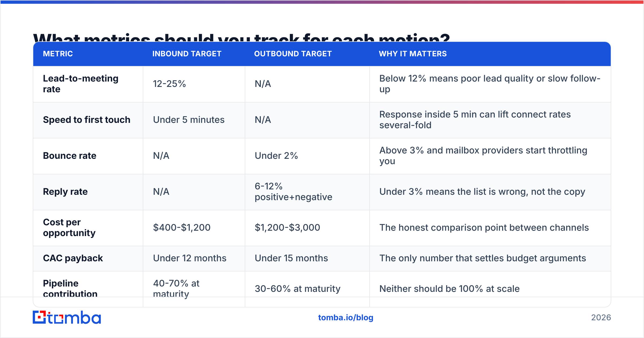This screenshot has width=644, height=338.
Task: Select the METRIC column header
Action: tap(58, 54)
